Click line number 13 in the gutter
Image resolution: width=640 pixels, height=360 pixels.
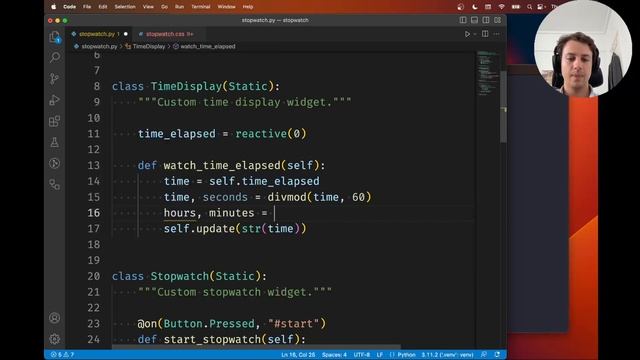click(x=93, y=165)
